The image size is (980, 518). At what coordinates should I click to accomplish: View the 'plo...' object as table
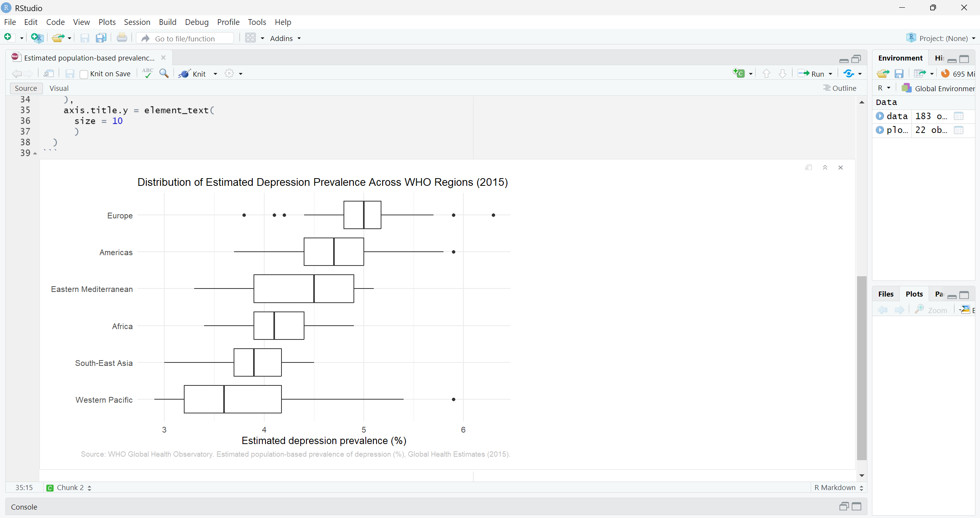(x=959, y=130)
